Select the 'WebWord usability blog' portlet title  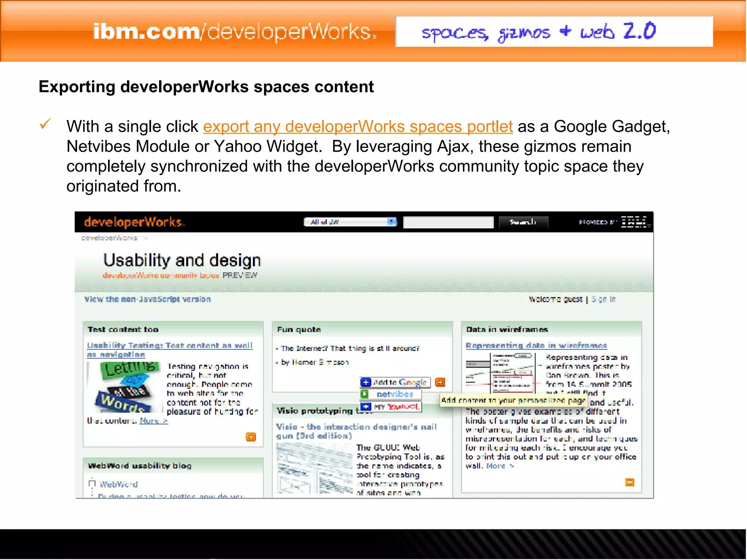140,466
